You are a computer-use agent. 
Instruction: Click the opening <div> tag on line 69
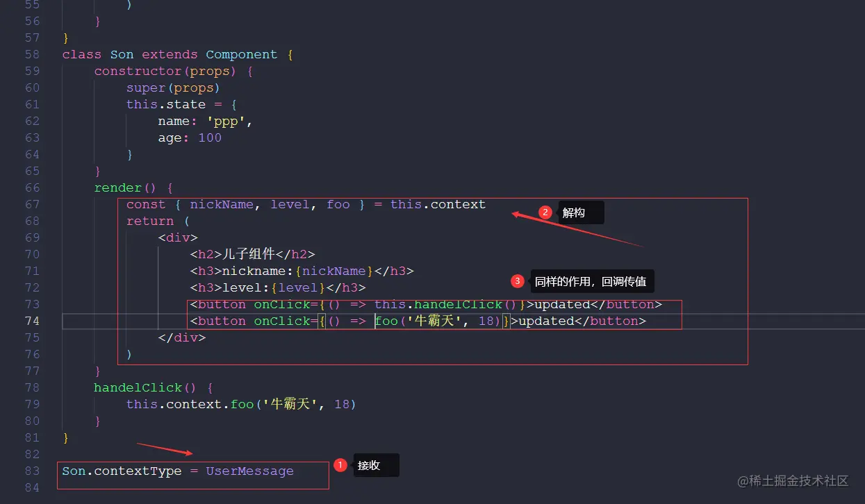178,237
